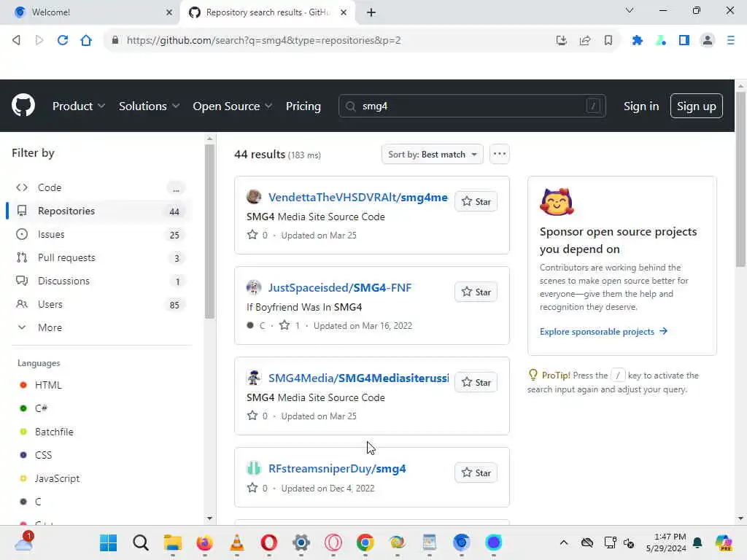Expand the Product menu
The width and height of the screenshot is (747, 560).
click(79, 106)
